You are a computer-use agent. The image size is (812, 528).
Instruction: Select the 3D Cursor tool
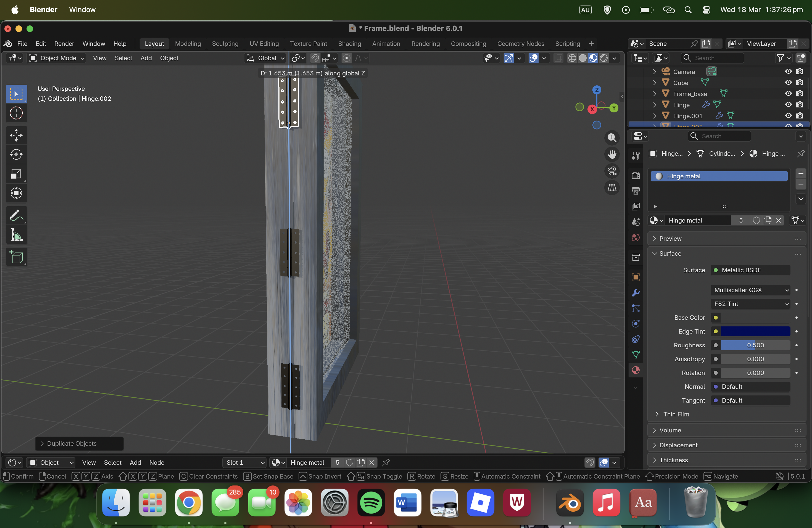click(16, 113)
